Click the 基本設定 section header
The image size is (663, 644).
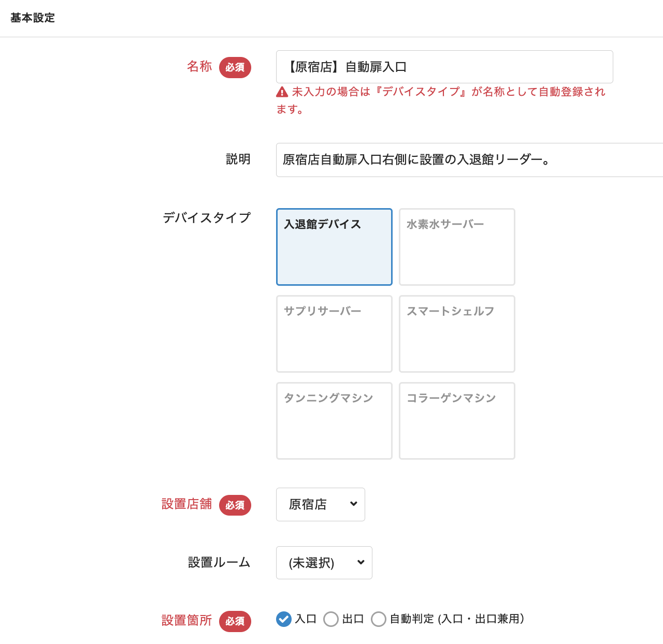pyautogui.click(x=33, y=18)
